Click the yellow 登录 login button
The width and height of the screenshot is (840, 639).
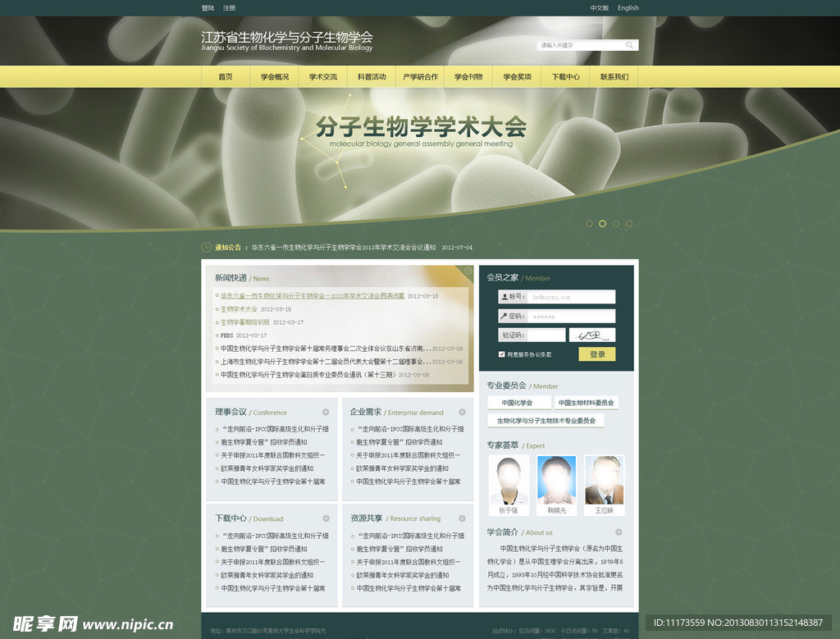[596, 354]
